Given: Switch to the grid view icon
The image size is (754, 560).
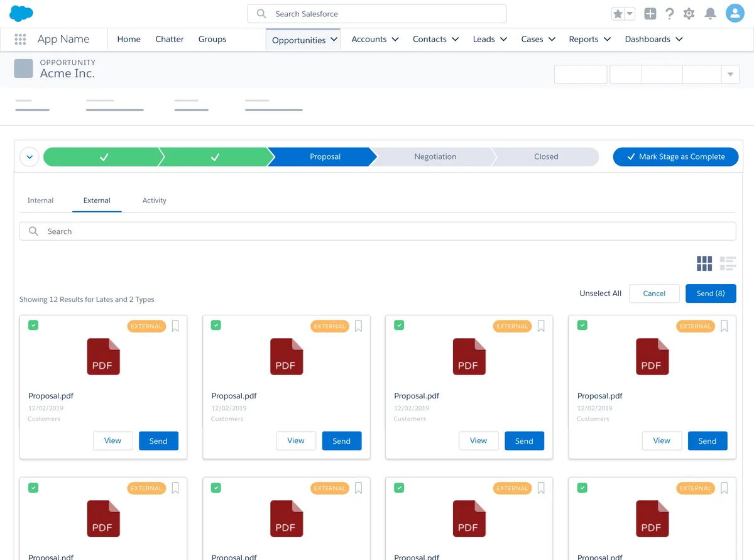Looking at the screenshot, I should coord(704,263).
